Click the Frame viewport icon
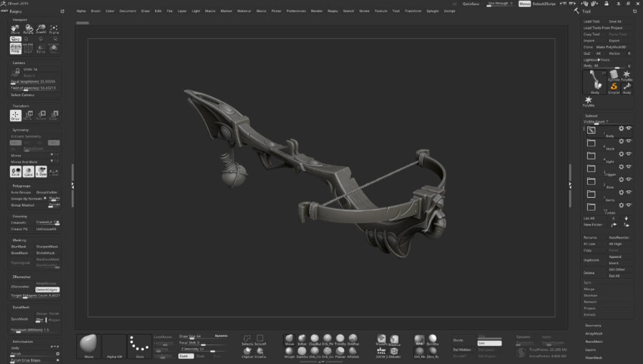 54,29
